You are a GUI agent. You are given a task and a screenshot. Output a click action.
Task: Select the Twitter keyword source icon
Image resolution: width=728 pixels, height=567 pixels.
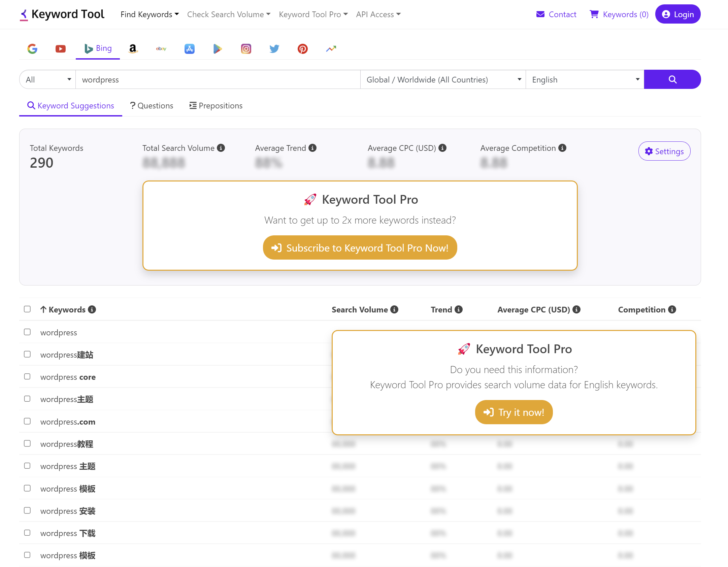pyautogui.click(x=274, y=49)
